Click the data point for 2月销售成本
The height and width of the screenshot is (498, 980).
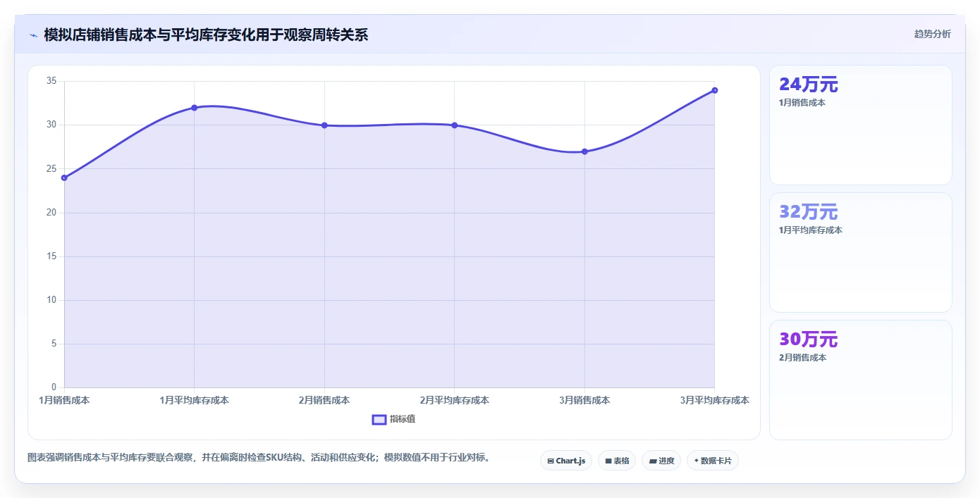(324, 125)
